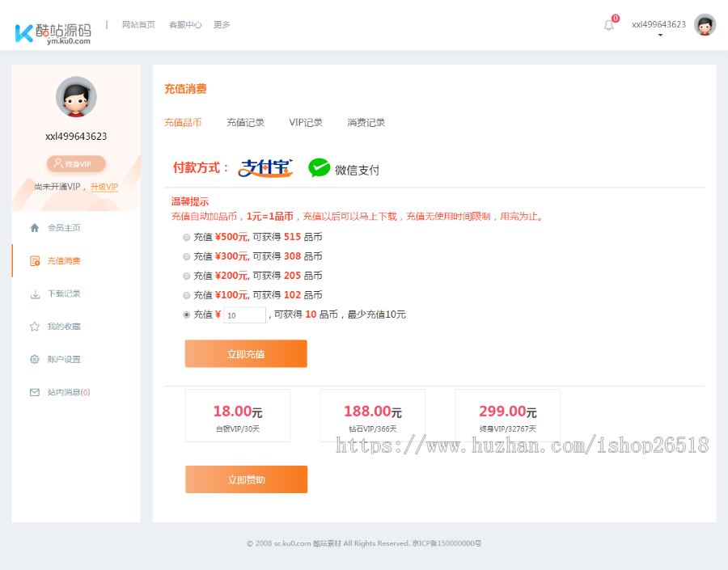Switch to the VIP记录 tab
The width and height of the screenshot is (728, 570).
coord(306,123)
